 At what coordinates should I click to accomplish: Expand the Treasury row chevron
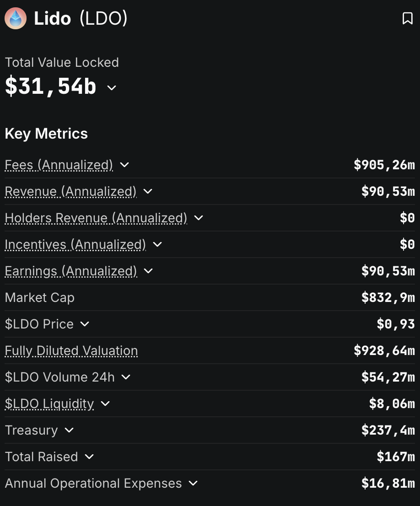click(69, 430)
